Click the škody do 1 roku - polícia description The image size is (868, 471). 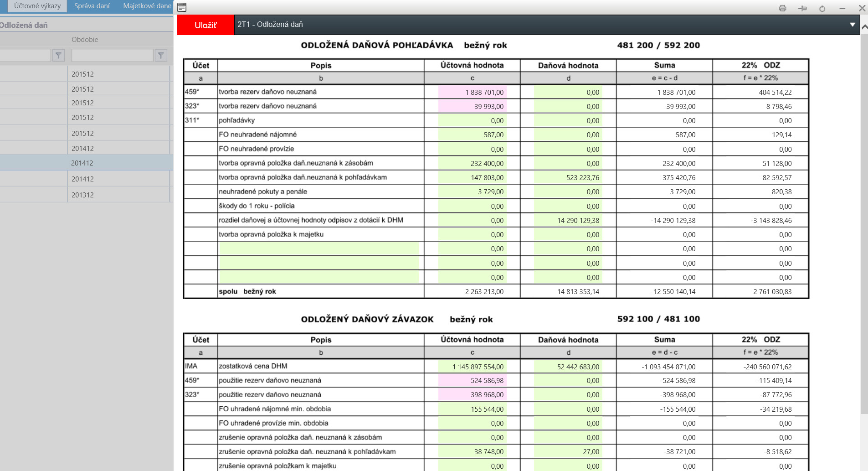(257, 206)
